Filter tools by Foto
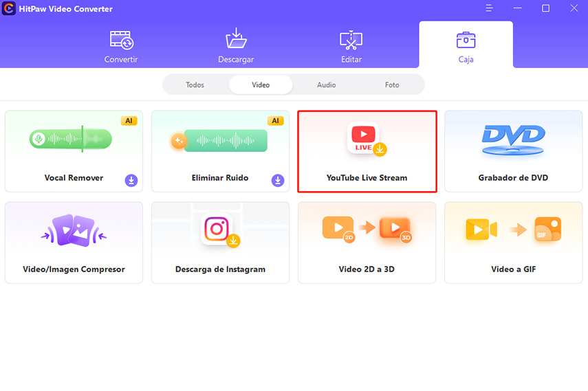 tap(392, 85)
